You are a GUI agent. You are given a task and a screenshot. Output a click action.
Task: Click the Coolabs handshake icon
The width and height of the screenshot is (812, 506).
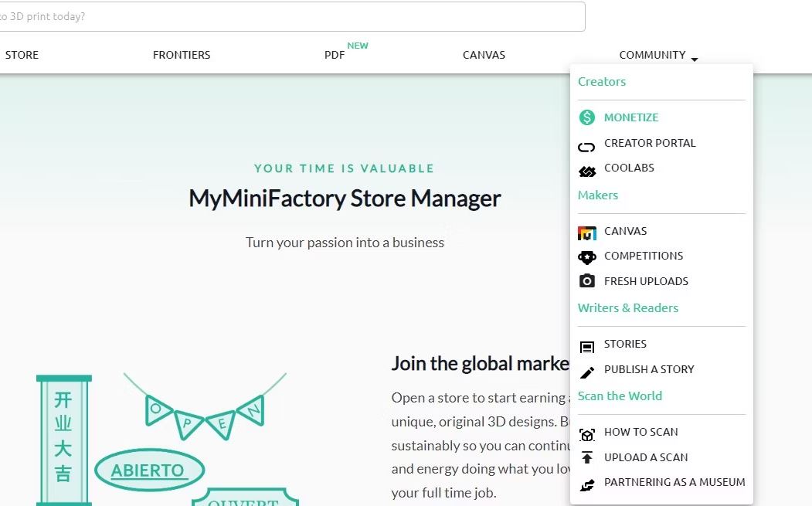tap(586, 172)
